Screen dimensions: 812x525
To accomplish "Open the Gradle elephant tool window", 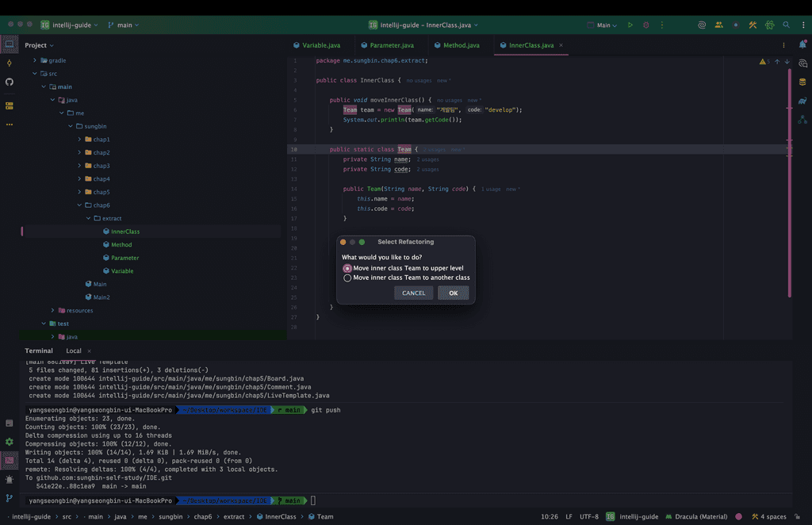I will pos(802,101).
